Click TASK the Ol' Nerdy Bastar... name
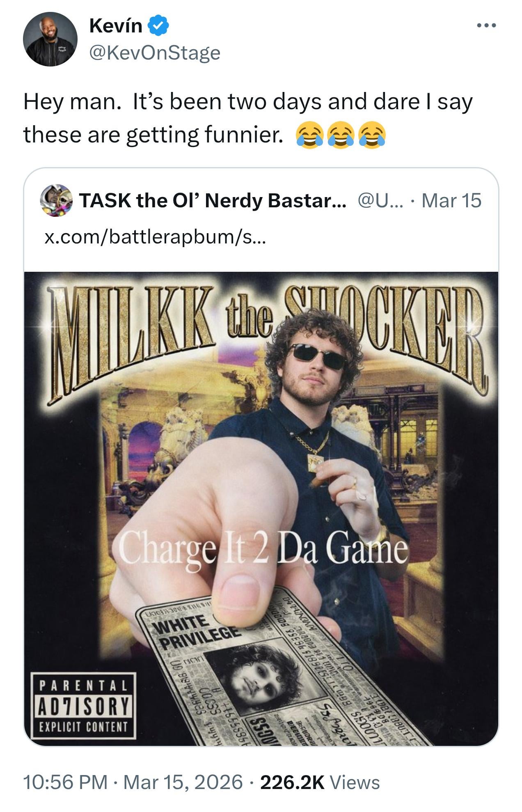The width and height of the screenshot is (522, 812). 213,200
